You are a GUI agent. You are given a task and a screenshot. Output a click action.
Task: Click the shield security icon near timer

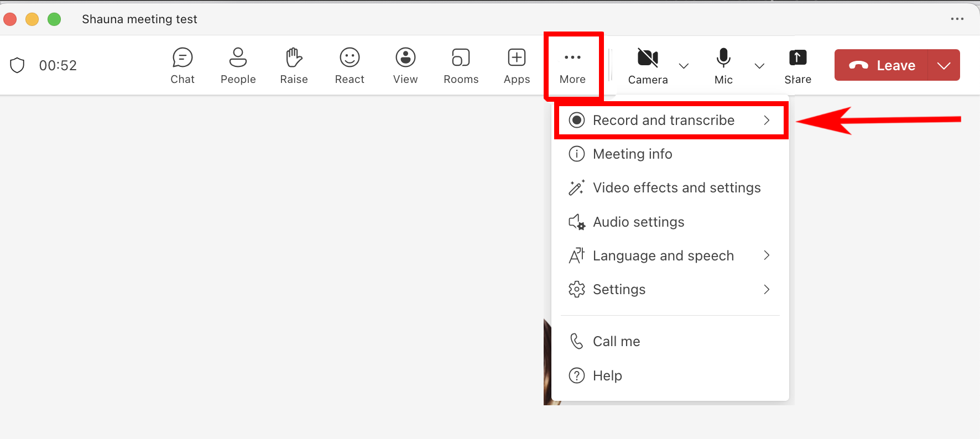(18, 65)
